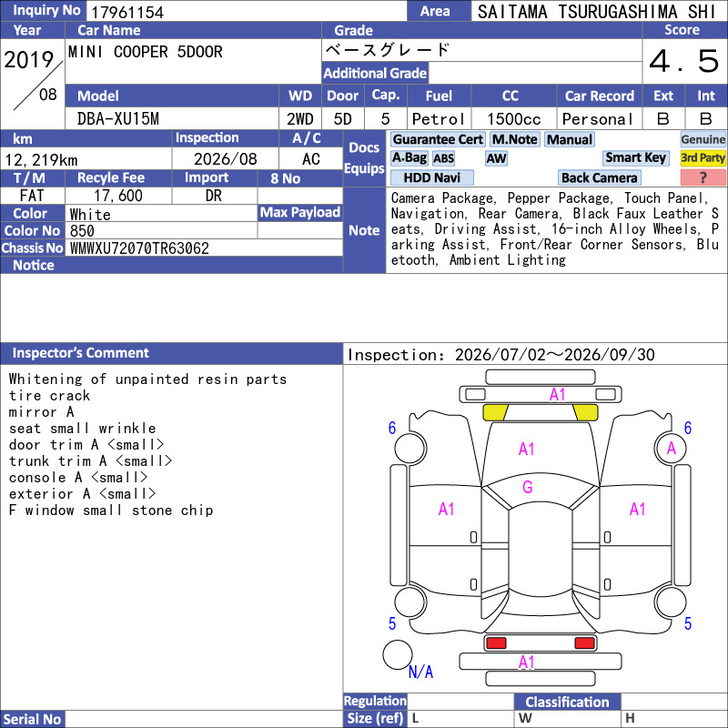
Task: Click the door value 5D
Action: click(x=343, y=119)
